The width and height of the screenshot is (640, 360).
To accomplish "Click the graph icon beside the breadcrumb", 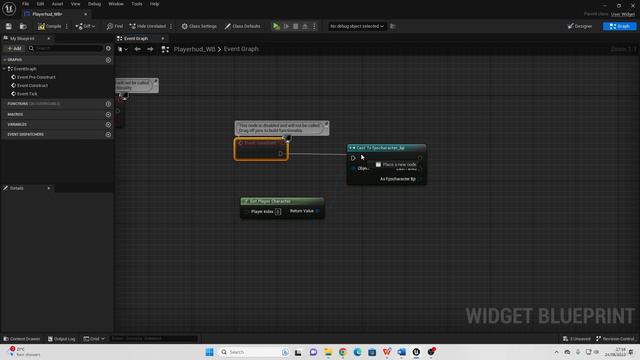I will point(165,49).
